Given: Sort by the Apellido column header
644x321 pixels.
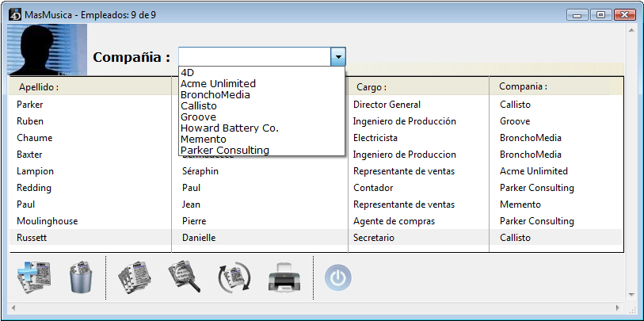Looking at the screenshot, I should [x=40, y=86].
